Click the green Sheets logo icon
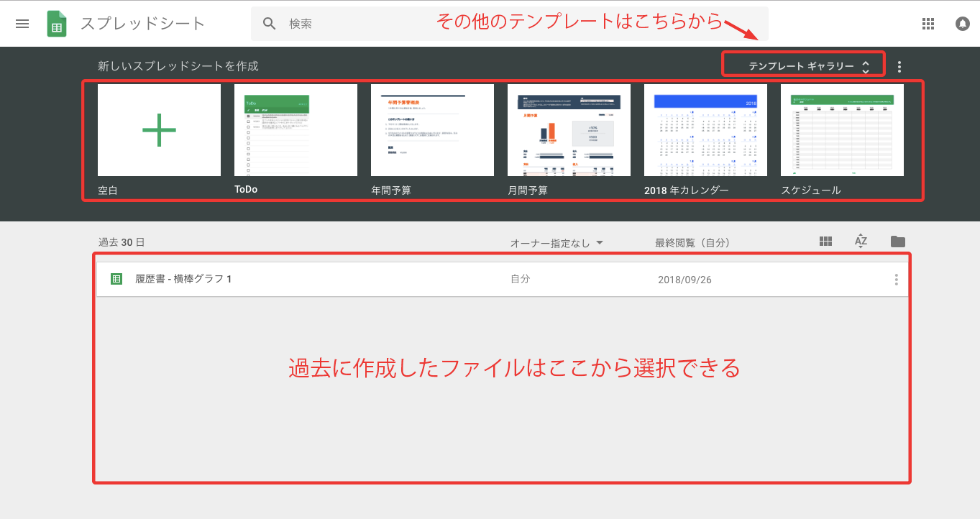The width and height of the screenshot is (980, 519). (x=57, y=24)
